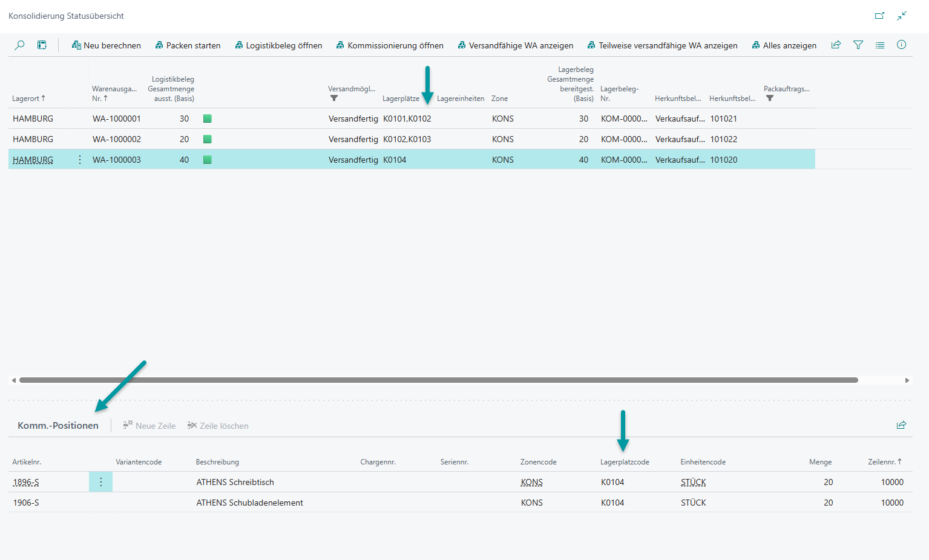Open the Komm.-Positionen section heading
The image size is (929, 560).
tap(58, 426)
